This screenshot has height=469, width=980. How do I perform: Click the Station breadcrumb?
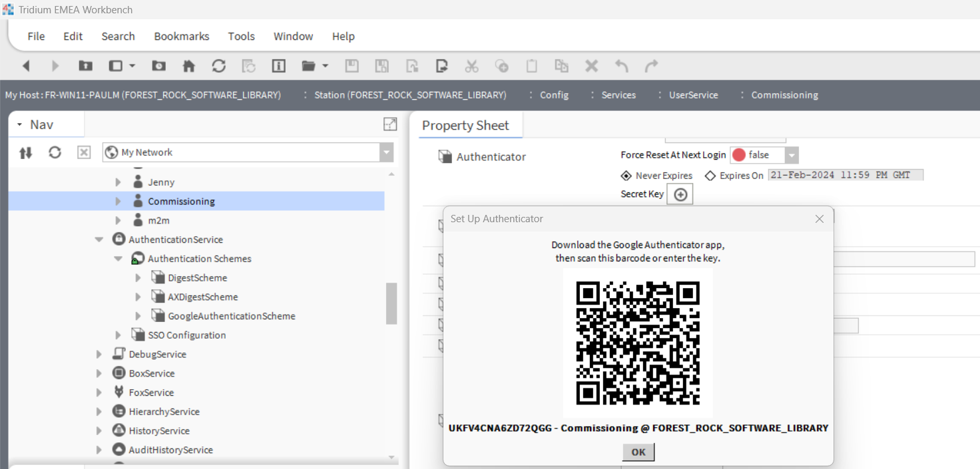(410, 95)
